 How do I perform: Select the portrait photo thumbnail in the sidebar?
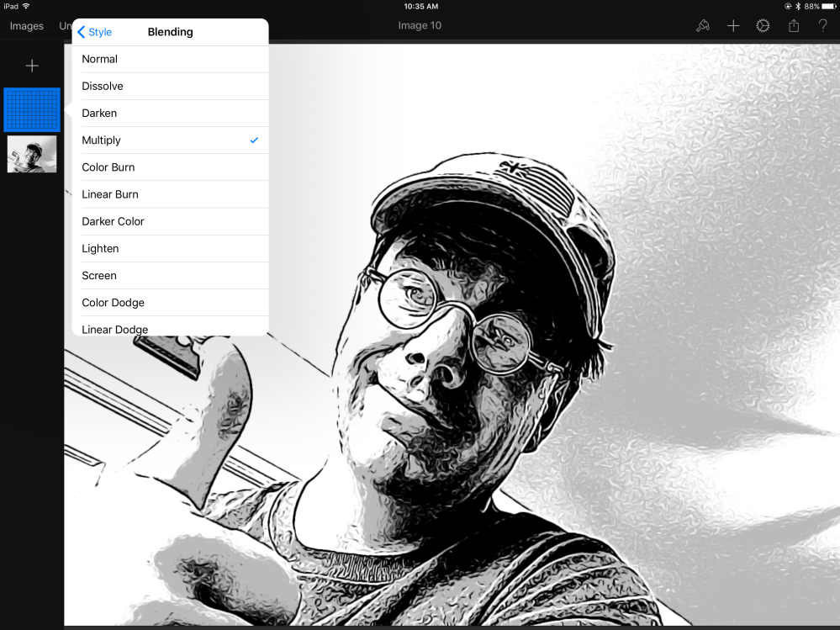click(x=32, y=154)
